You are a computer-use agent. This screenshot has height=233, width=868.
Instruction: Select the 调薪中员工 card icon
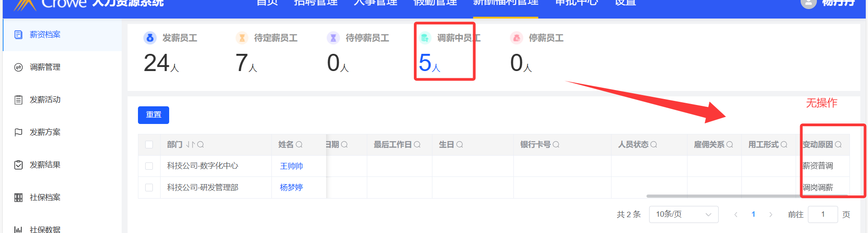pyautogui.click(x=425, y=38)
